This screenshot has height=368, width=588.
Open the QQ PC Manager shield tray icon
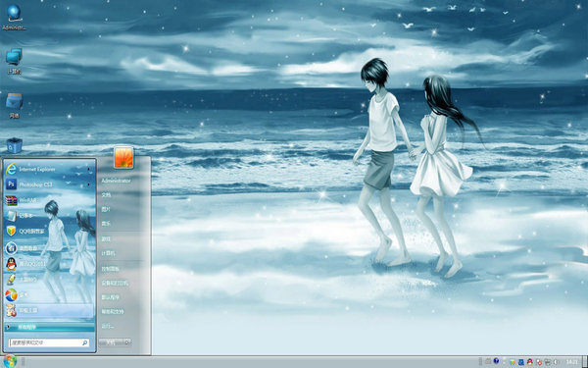(x=513, y=362)
